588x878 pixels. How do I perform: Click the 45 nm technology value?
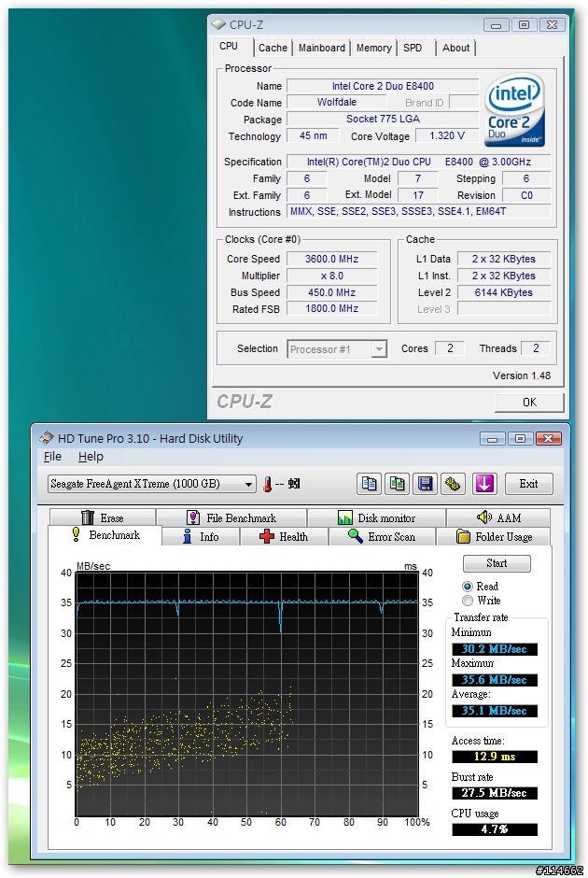click(x=314, y=135)
